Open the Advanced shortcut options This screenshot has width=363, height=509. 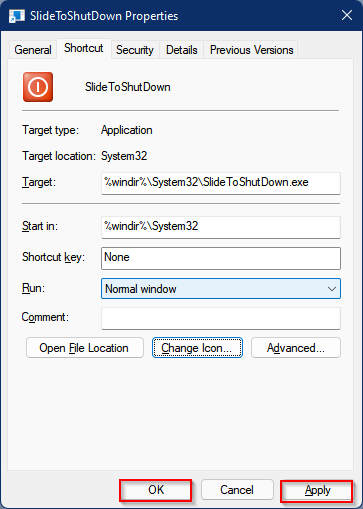pyautogui.click(x=296, y=348)
